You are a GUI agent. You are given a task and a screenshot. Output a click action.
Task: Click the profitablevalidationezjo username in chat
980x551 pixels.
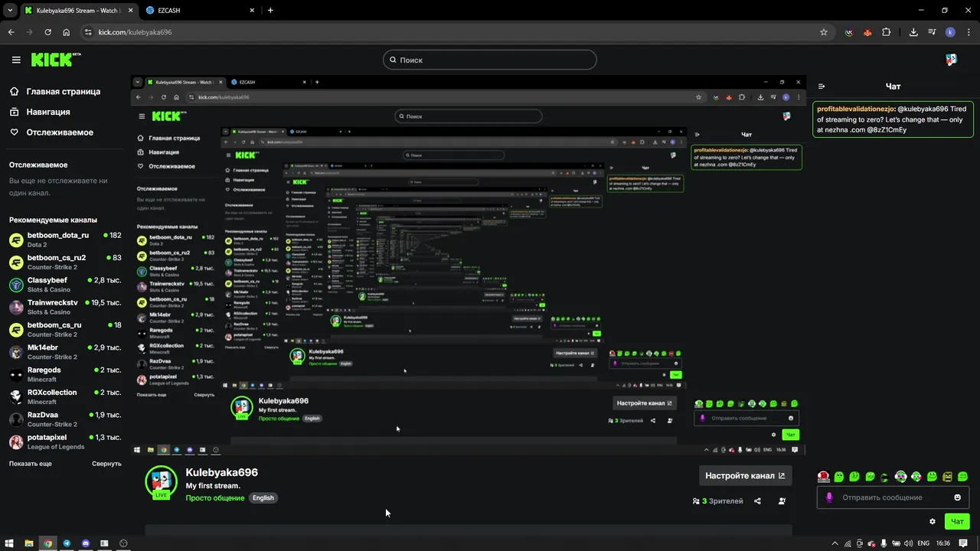[x=854, y=109]
